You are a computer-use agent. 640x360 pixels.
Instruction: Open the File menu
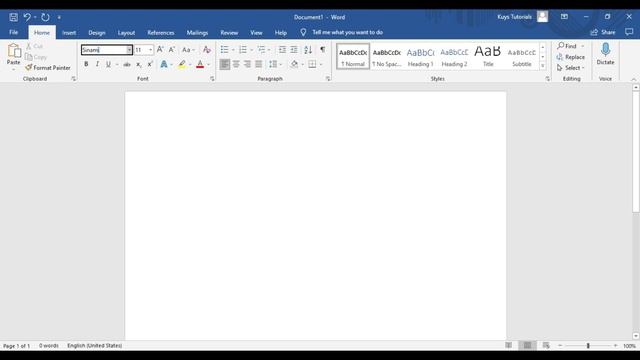13,32
